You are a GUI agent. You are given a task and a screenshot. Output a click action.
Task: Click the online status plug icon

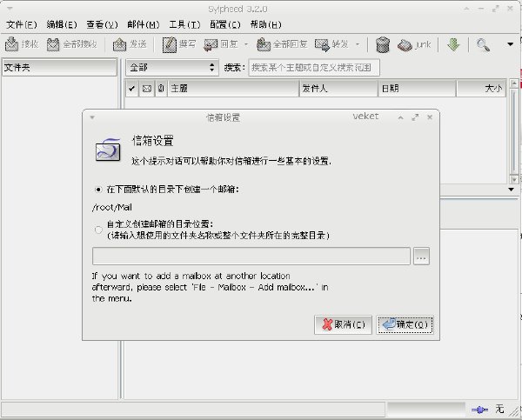coord(479,410)
